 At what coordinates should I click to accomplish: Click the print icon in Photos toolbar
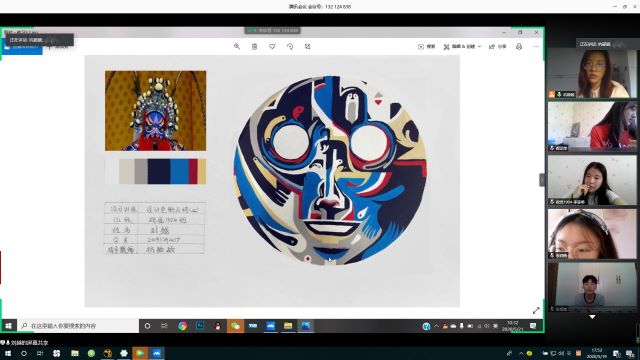(x=519, y=47)
